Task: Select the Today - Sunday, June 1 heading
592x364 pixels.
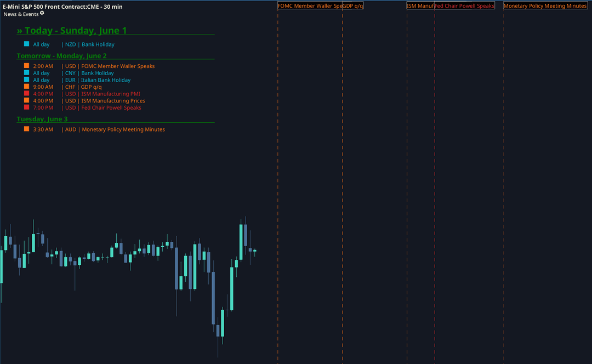Action: click(x=72, y=30)
